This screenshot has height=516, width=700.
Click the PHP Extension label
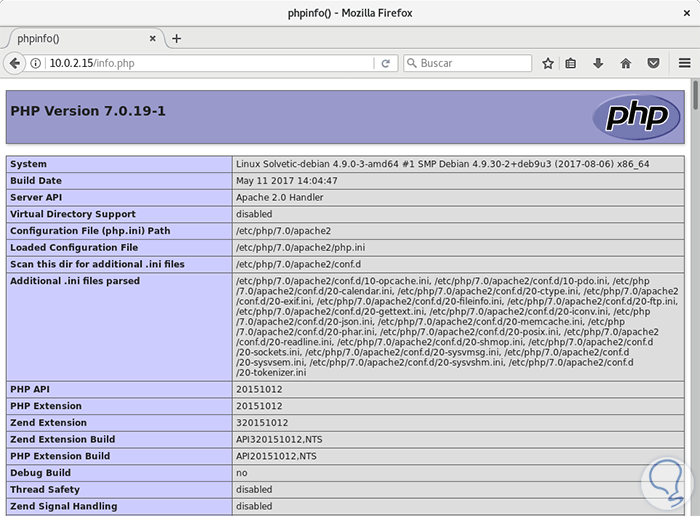click(46, 406)
